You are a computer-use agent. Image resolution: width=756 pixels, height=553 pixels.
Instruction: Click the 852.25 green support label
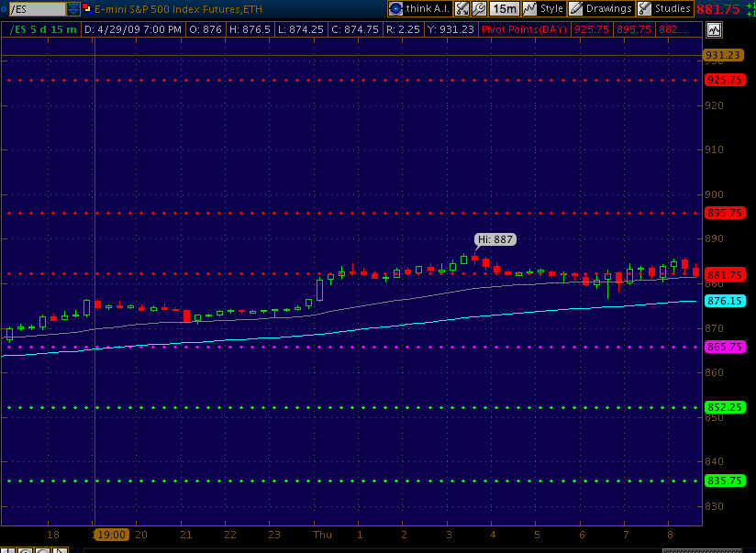[722, 407]
